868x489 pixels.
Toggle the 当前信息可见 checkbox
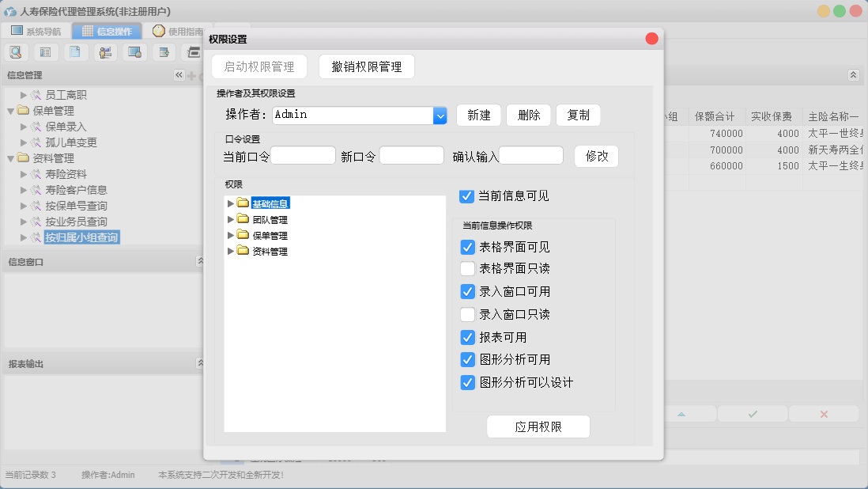[x=466, y=196]
